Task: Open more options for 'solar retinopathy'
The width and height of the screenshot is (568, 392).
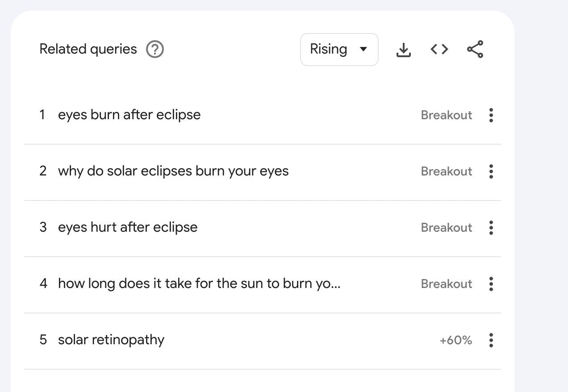Action: point(491,340)
